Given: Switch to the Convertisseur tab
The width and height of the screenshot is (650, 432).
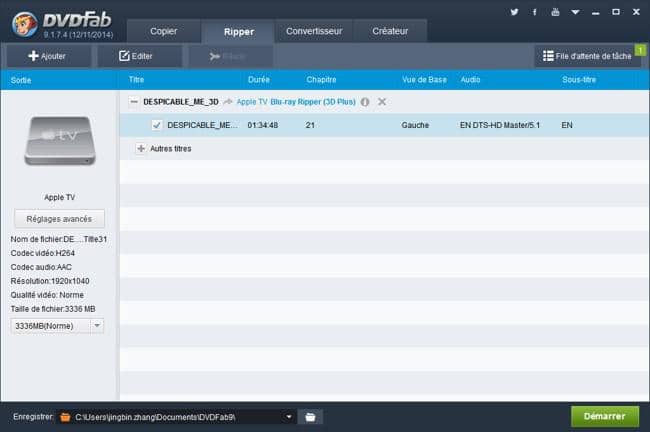Looking at the screenshot, I should click(x=314, y=31).
